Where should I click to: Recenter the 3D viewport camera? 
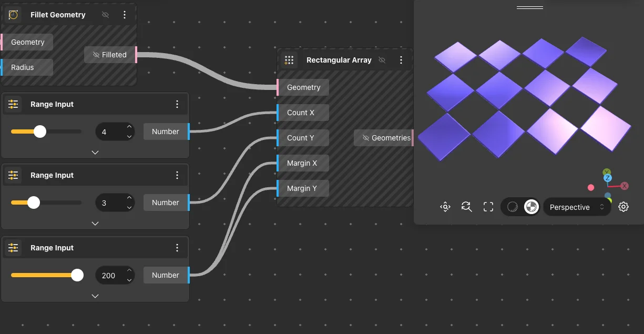click(x=445, y=207)
